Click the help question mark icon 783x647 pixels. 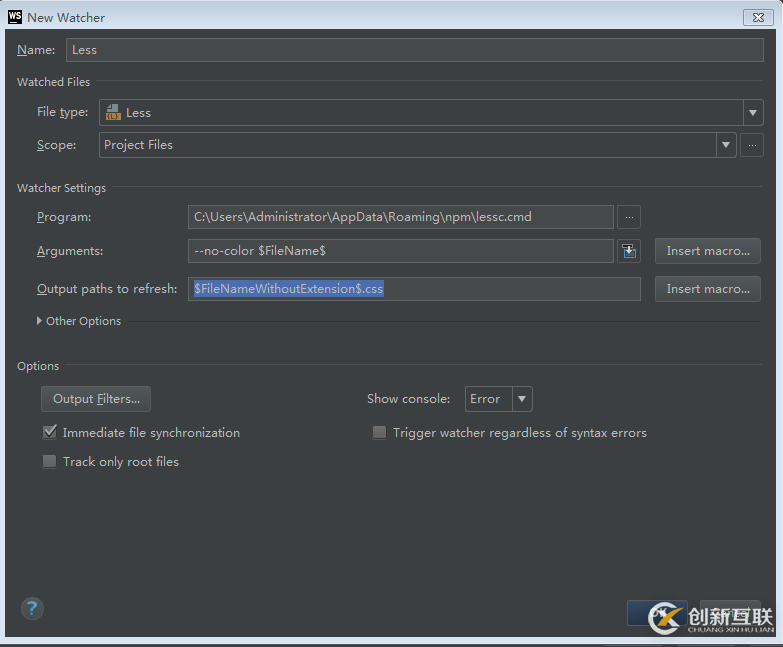[32, 609]
